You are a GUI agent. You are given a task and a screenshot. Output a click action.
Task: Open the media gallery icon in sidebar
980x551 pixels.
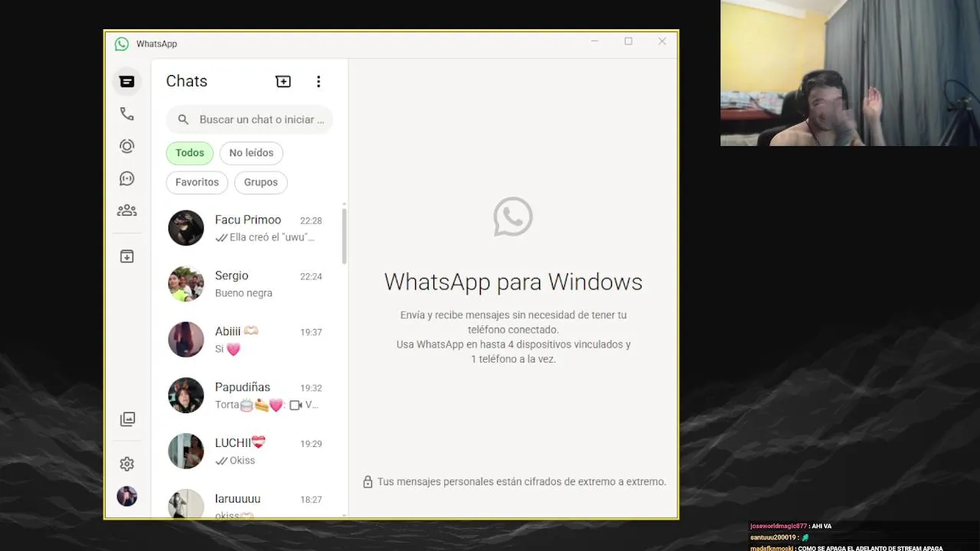click(x=127, y=419)
